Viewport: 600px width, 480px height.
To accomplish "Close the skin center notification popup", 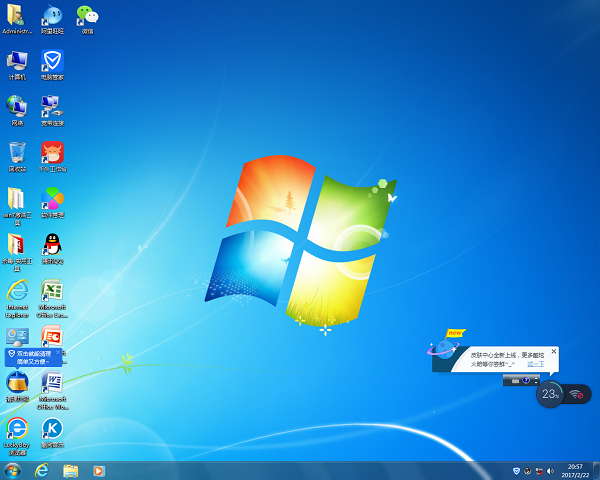I will click(x=553, y=351).
